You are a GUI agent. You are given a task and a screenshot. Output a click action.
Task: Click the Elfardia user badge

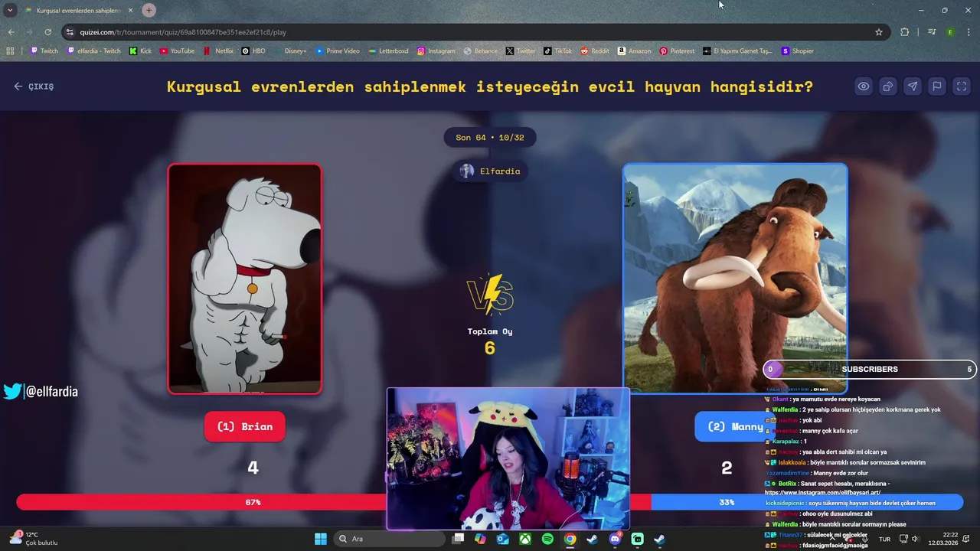click(490, 171)
